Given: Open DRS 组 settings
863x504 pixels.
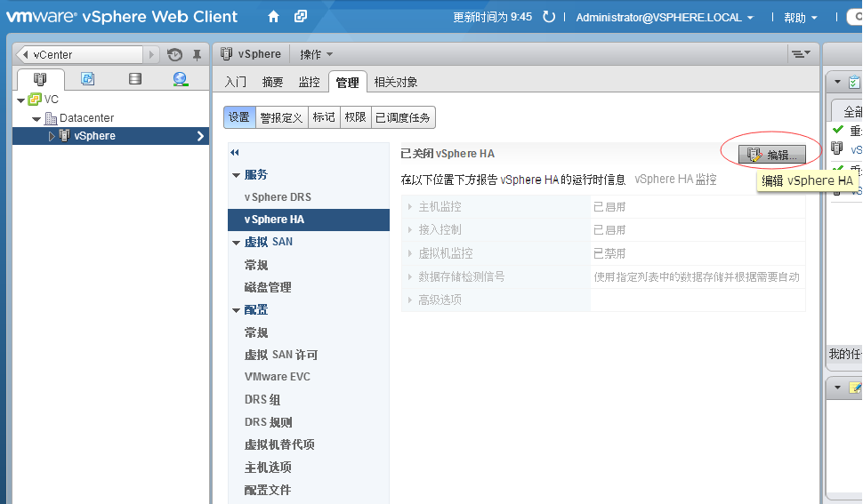Looking at the screenshot, I should point(262,400).
